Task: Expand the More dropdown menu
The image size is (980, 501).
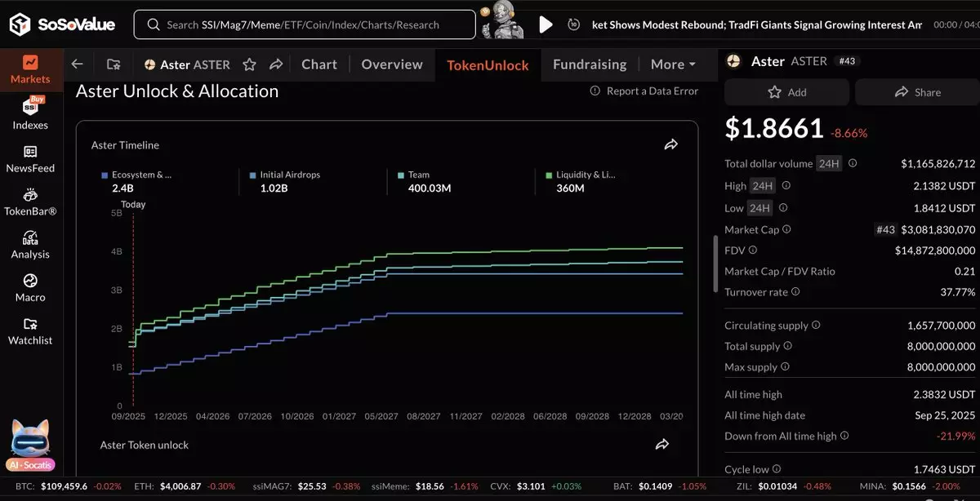Action: coord(673,64)
